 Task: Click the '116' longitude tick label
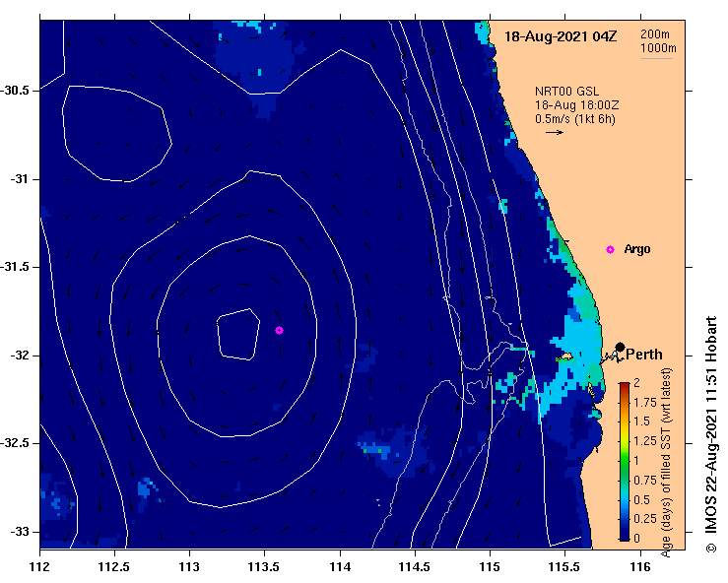[640, 567]
